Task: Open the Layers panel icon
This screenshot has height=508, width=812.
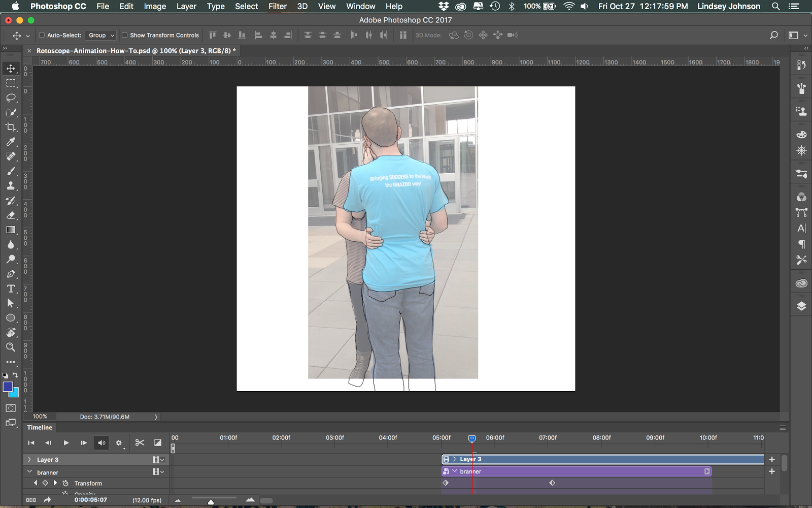Action: click(801, 306)
